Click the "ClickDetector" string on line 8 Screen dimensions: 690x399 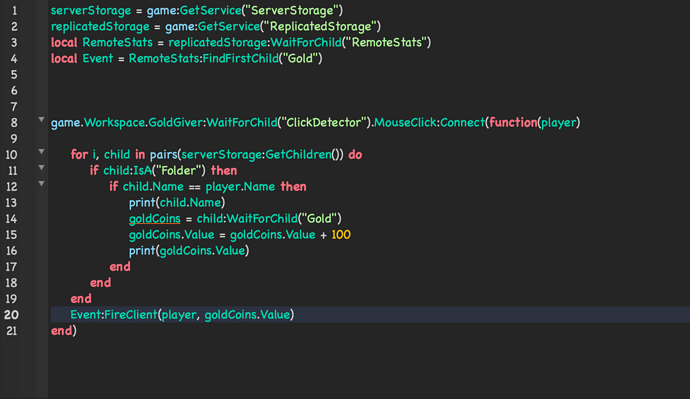pos(323,122)
